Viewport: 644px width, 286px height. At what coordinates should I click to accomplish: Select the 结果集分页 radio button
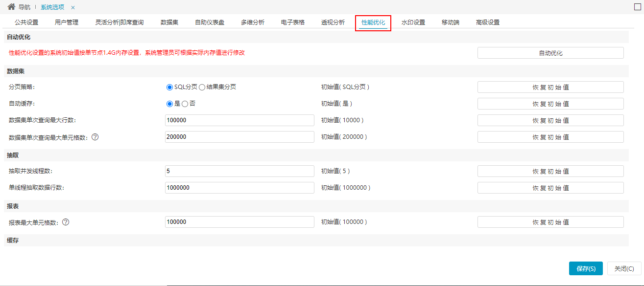(x=202, y=87)
